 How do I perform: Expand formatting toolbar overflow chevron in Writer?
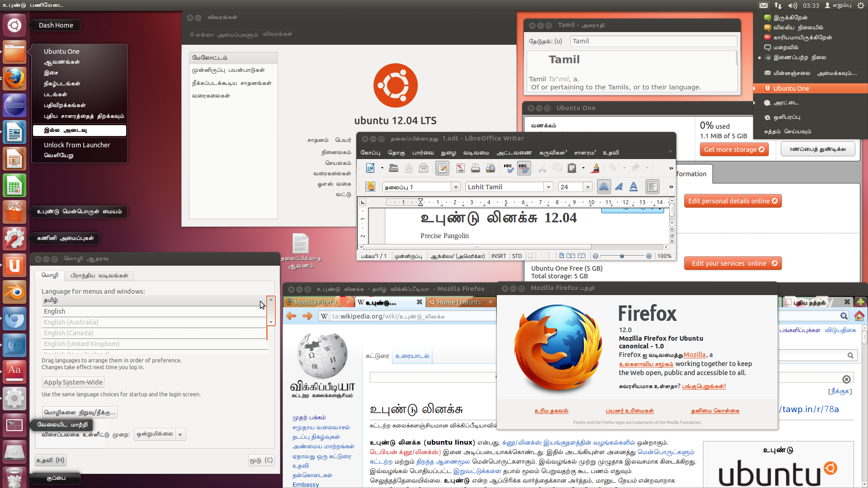click(x=671, y=187)
